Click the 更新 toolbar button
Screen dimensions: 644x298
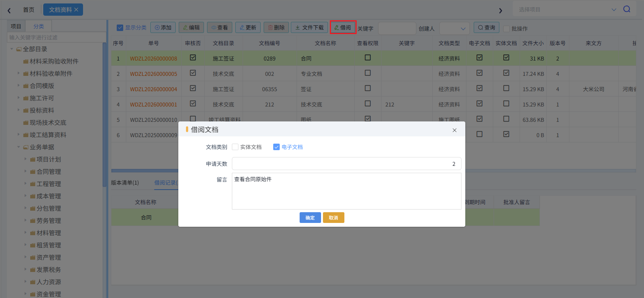(x=248, y=28)
